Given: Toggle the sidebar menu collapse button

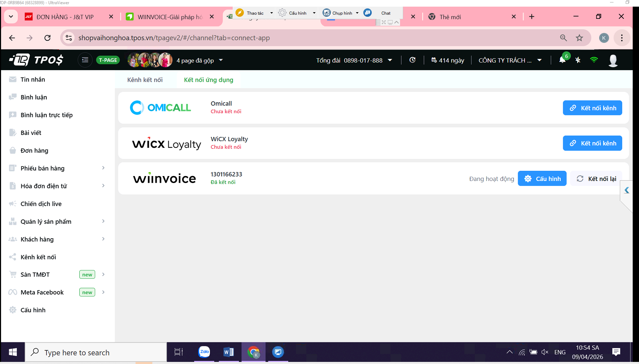Looking at the screenshot, I should (x=85, y=60).
